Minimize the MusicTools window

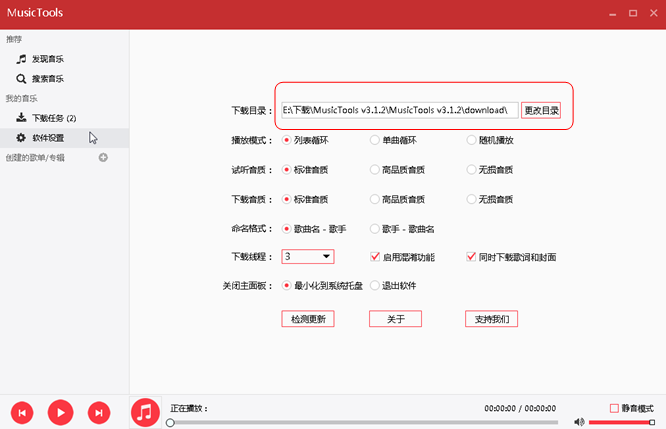(612, 14)
